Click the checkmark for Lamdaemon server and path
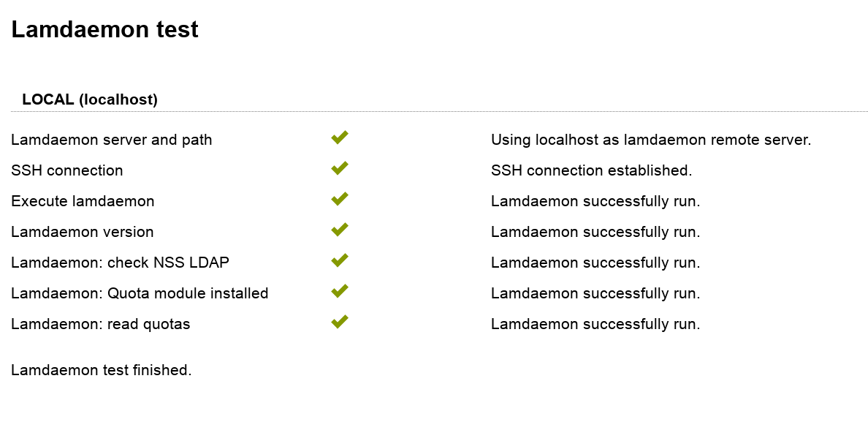 (x=339, y=137)
